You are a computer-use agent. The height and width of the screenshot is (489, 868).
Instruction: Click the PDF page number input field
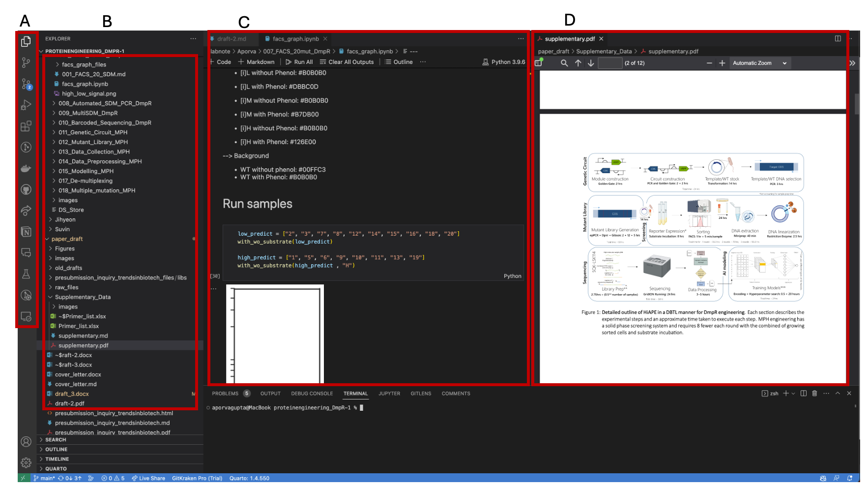tap(609, 63)
